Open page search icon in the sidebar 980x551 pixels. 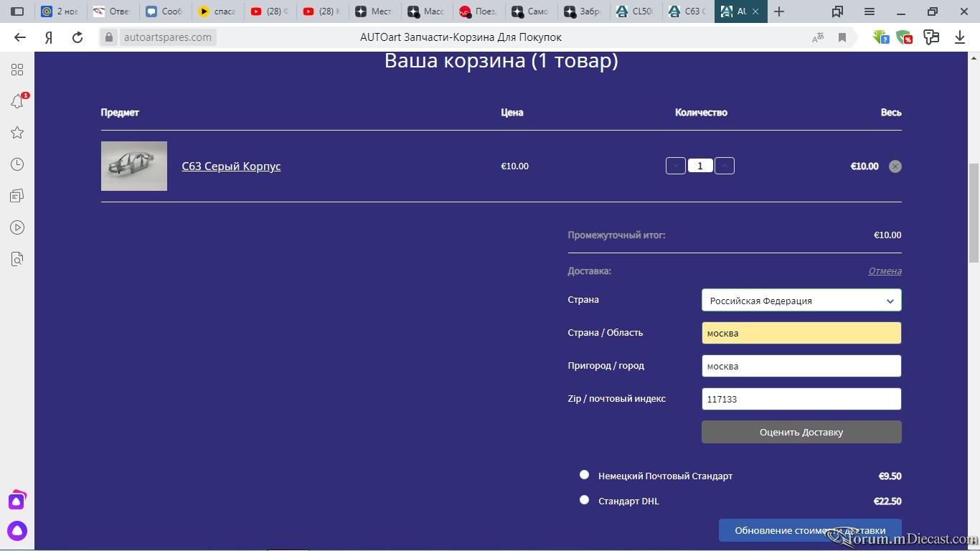click(17, 259)
